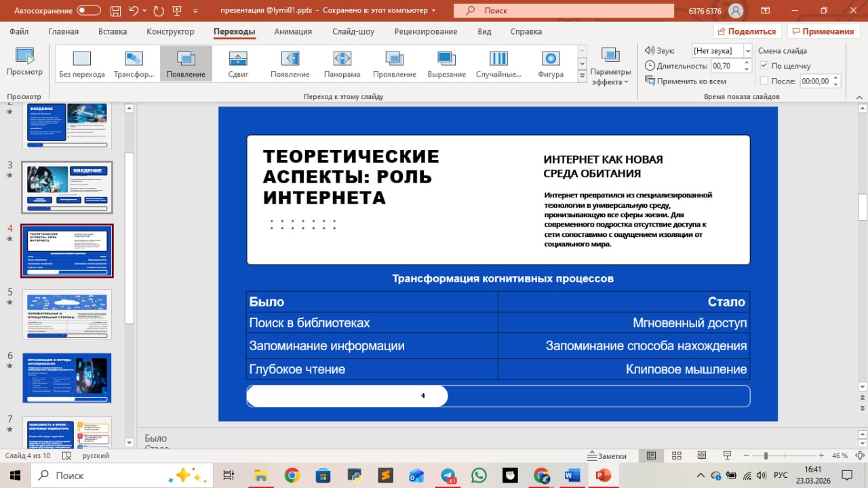Screen dimensions: 868x488
Task: Select slide 6 thumbnail
Action: tap(67, 377)
